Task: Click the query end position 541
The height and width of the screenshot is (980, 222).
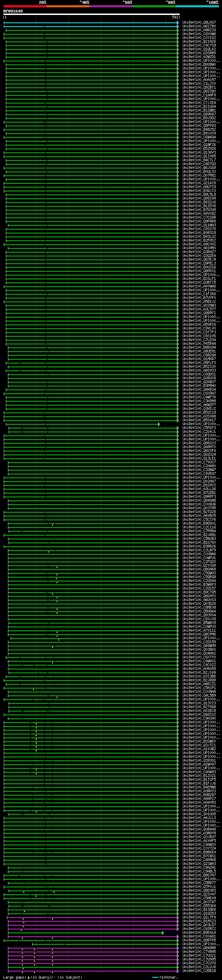Action: [x=175, y=17]
